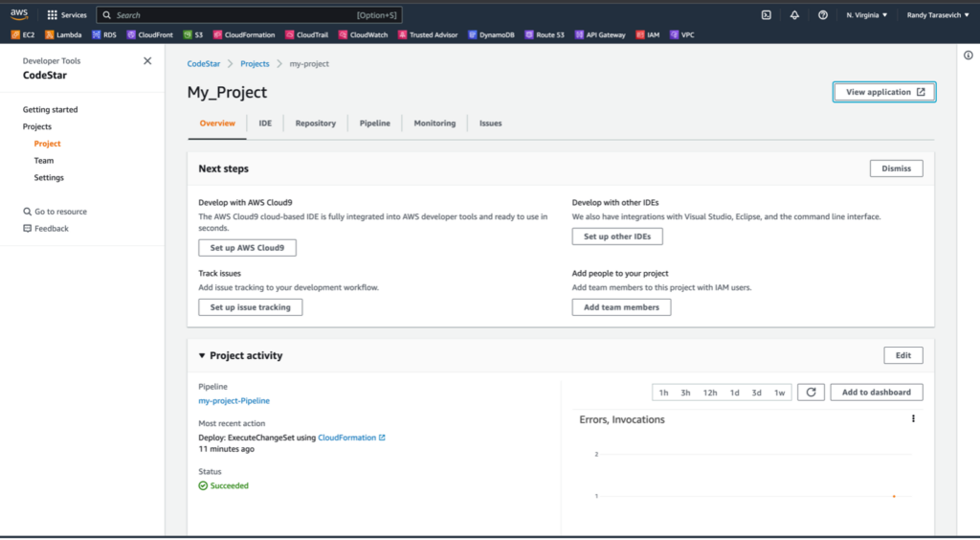Switch to the IDE tab

266,124
